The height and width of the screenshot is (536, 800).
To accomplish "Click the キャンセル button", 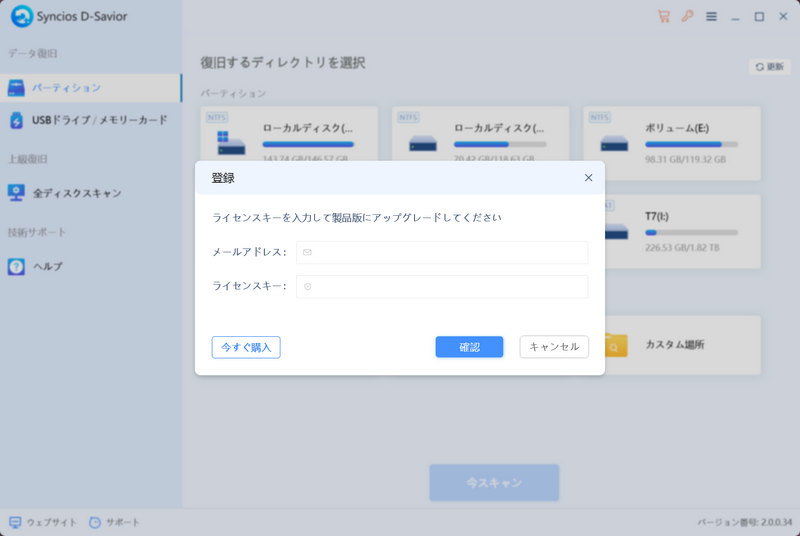I will coord(554,347).
